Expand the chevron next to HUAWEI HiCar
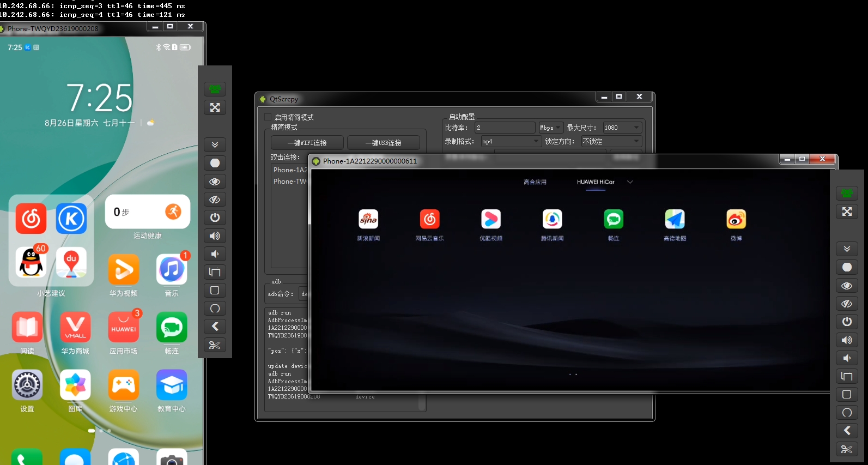The height and width of the screenshot is (465, 868). point(630,182)
